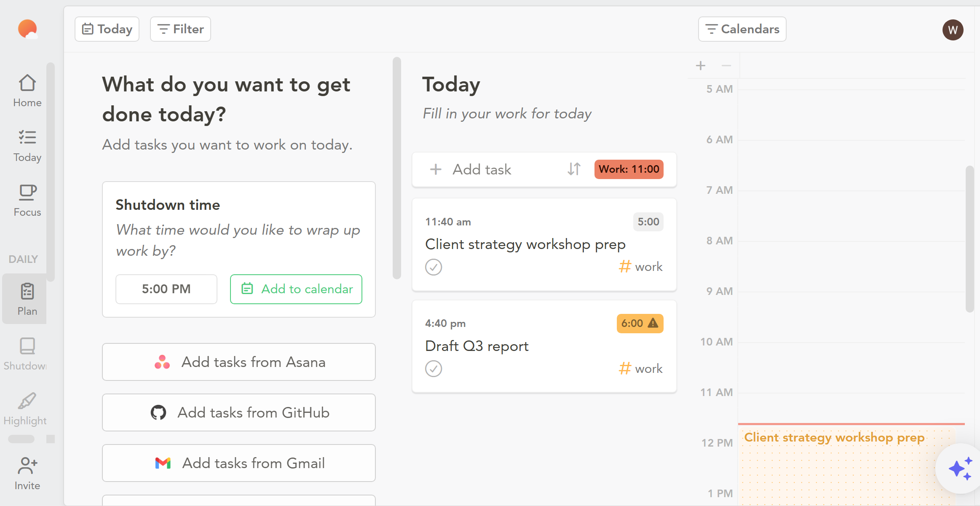Click the Work: 11:00 workload badge
980x506 pixels.
(x=629, y=169)
